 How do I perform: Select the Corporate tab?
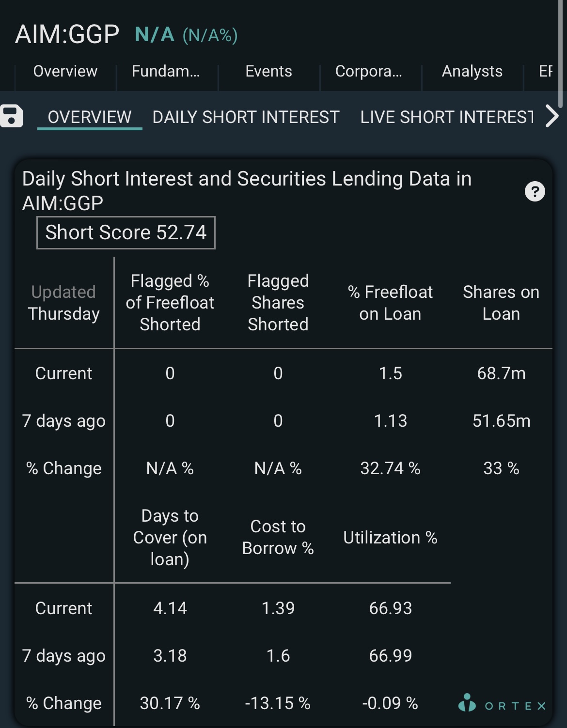(x=369, y=71)
